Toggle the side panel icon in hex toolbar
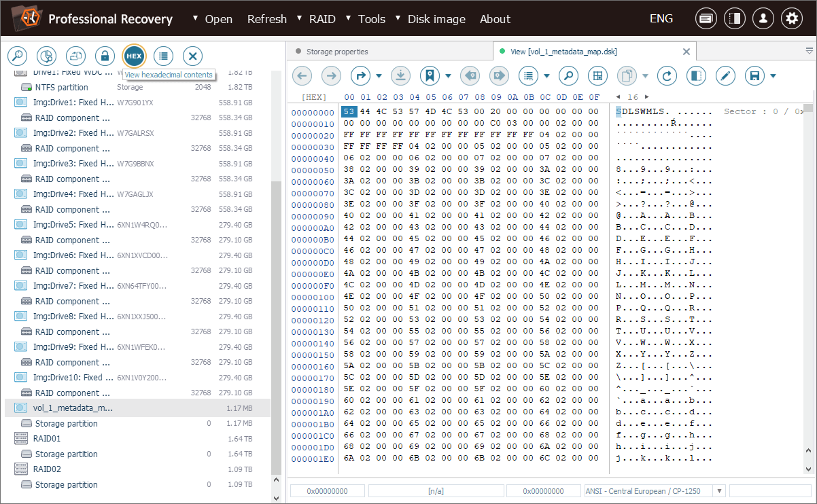 [696, 75]
